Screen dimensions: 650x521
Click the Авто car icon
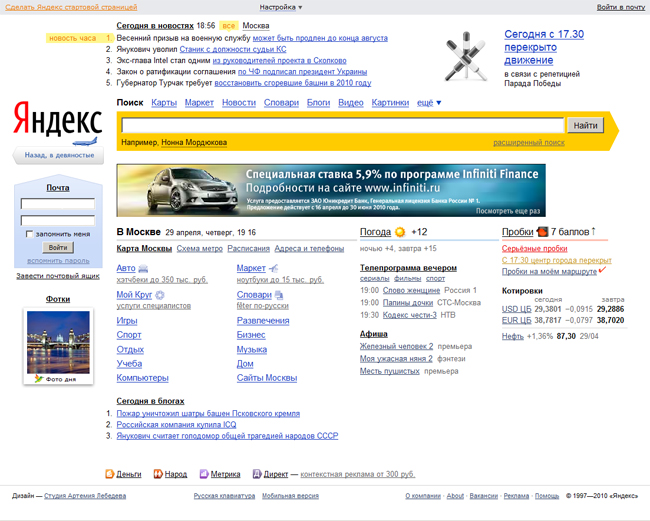click(x=143, y=269)
